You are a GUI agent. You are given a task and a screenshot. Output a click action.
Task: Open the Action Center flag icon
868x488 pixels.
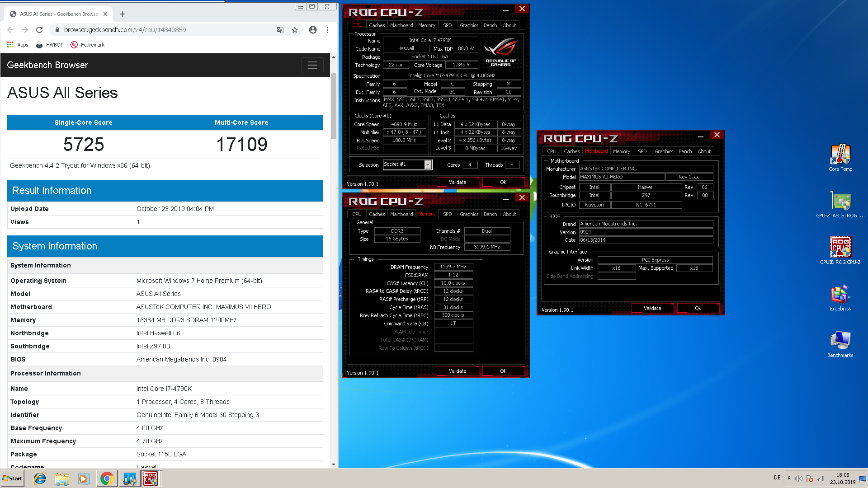tap(809, 479)
